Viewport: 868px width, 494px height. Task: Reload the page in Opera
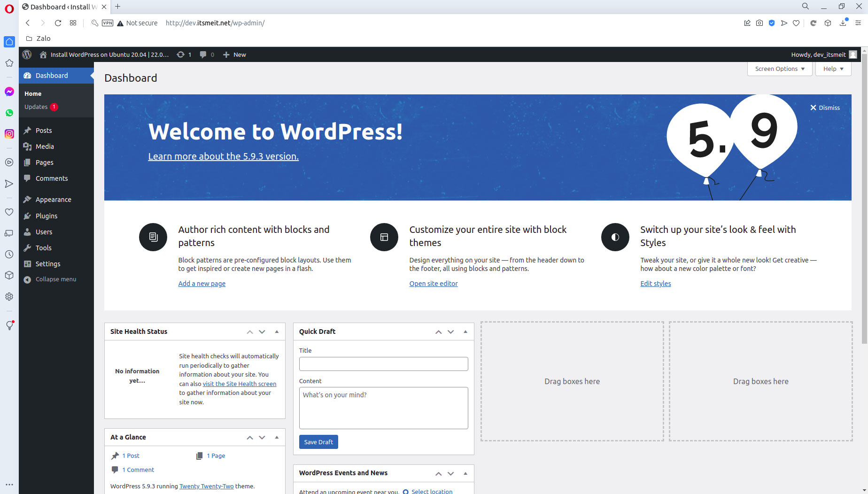pyautogui.click(x=58, y=23)
